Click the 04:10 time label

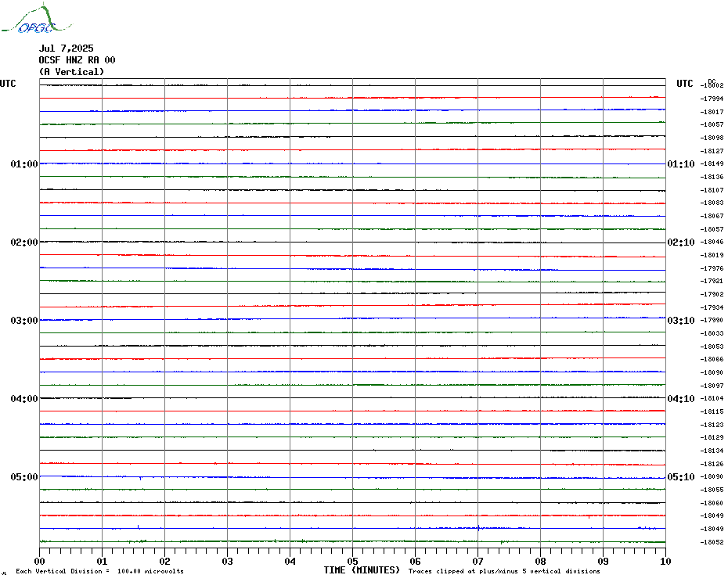point(681,399)
